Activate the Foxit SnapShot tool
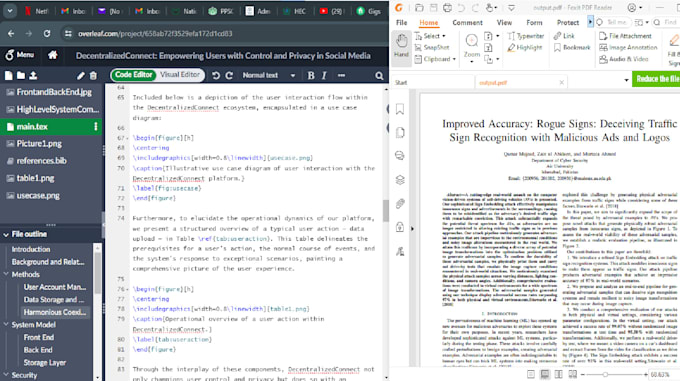This screenshot has height=381, width=680. 432,47
